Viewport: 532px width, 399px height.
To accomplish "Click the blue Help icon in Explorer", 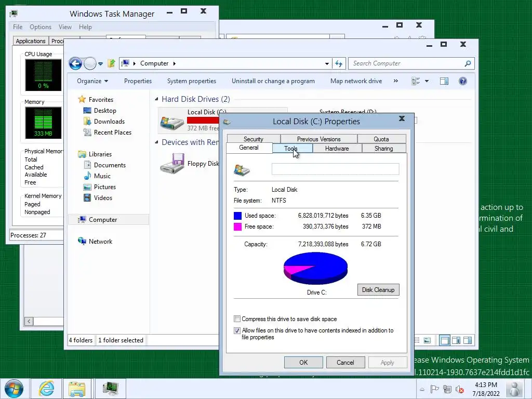I will click(463, 81).
